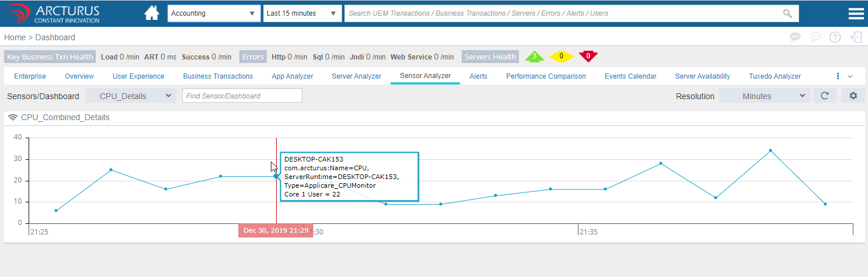Open the gear settings icon

[853, 96]
